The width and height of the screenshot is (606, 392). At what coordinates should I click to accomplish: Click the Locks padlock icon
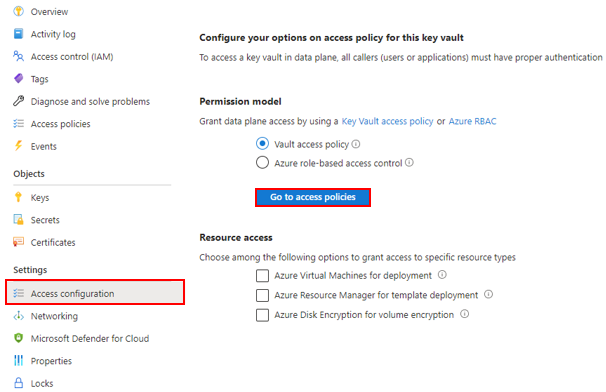click(x=19, y=383)
